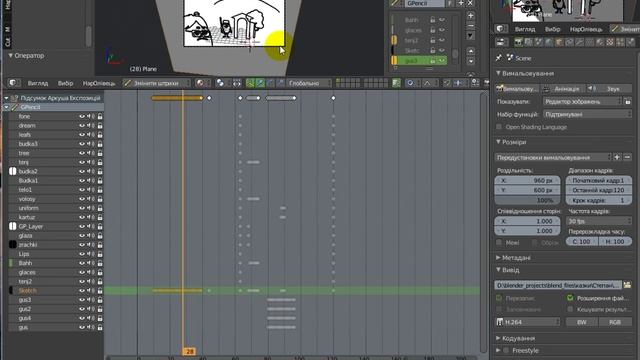Open the H.264 file format dropdown
The image size is (640, 360).
(x=527, y=322)
